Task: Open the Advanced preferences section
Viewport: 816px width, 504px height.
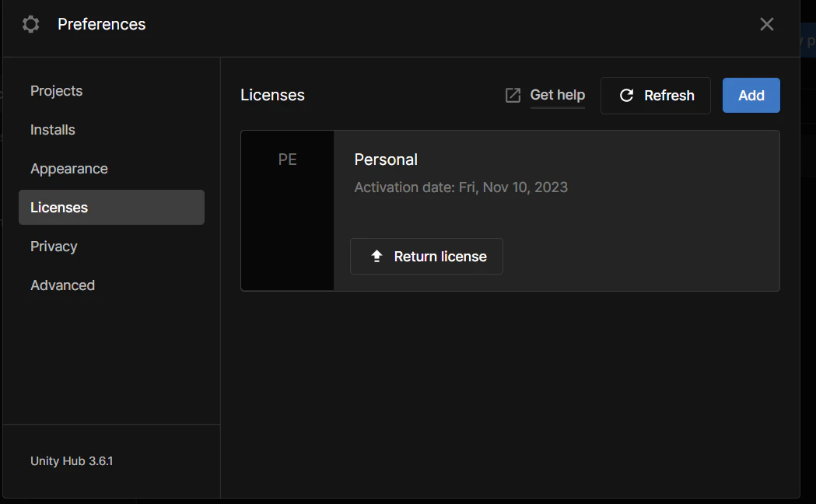Action: click(62, 285)
